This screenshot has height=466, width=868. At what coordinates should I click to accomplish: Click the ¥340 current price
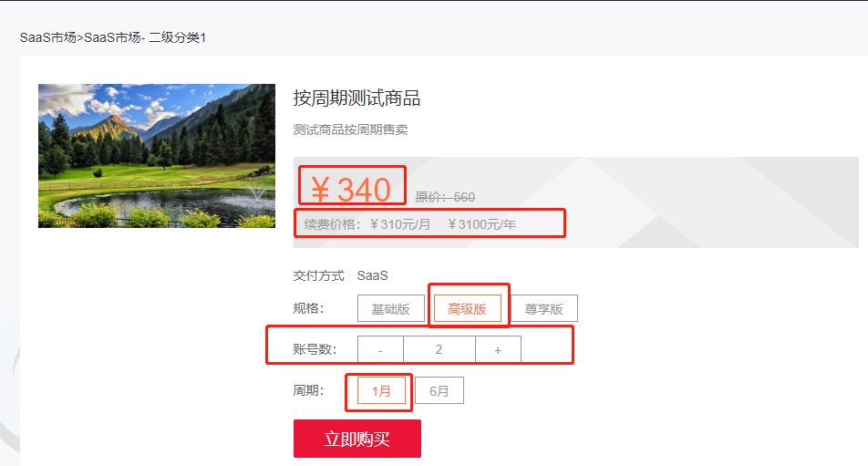click(x=351, y=190)
